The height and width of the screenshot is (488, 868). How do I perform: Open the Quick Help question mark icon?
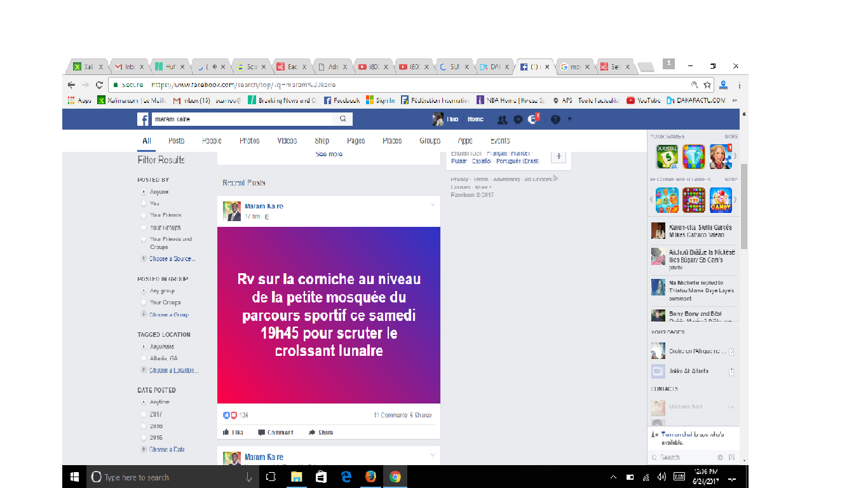[555, 119]
